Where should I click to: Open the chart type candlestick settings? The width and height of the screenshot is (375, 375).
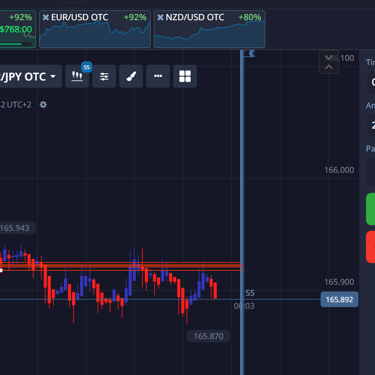click(x=77, y=76)
